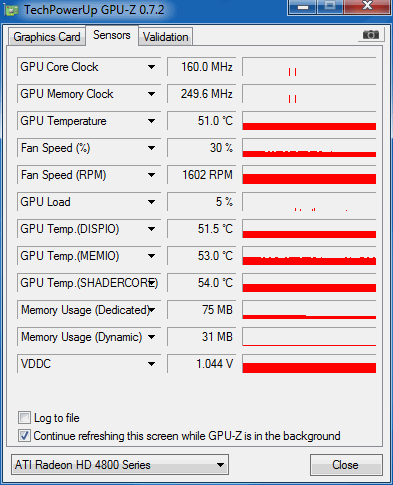
Task: Enable the Log to file checkbox
Action: tap(24, 418)
